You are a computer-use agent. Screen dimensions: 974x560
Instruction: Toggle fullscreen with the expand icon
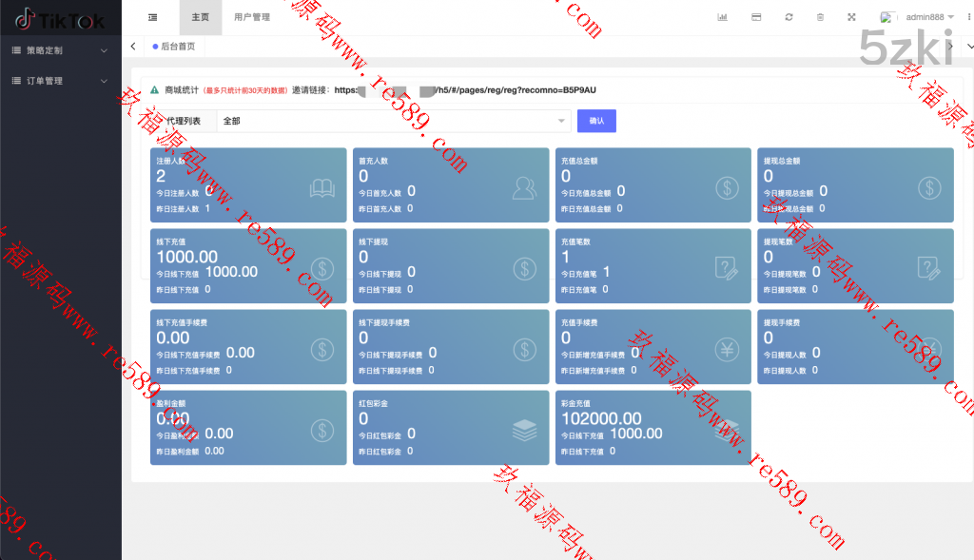(851, 17)
